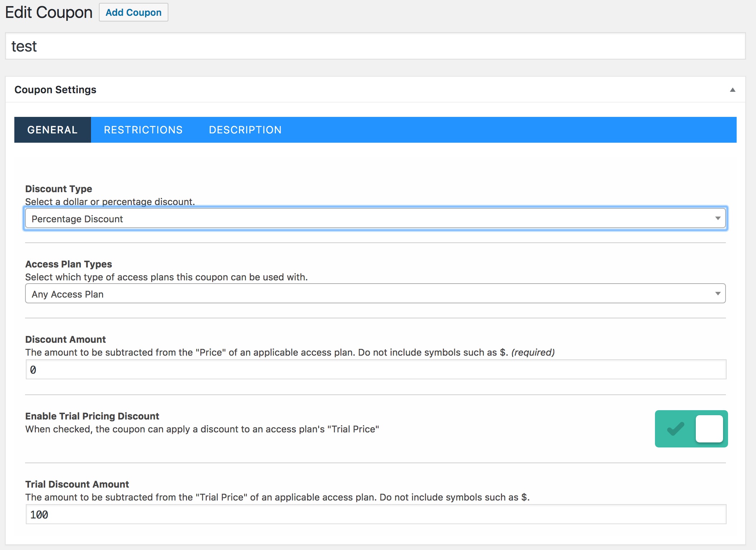Open the Access Plan Types dropdown
Image resolution: width=756 pixels, height=550 pixels.
(375, 294)
